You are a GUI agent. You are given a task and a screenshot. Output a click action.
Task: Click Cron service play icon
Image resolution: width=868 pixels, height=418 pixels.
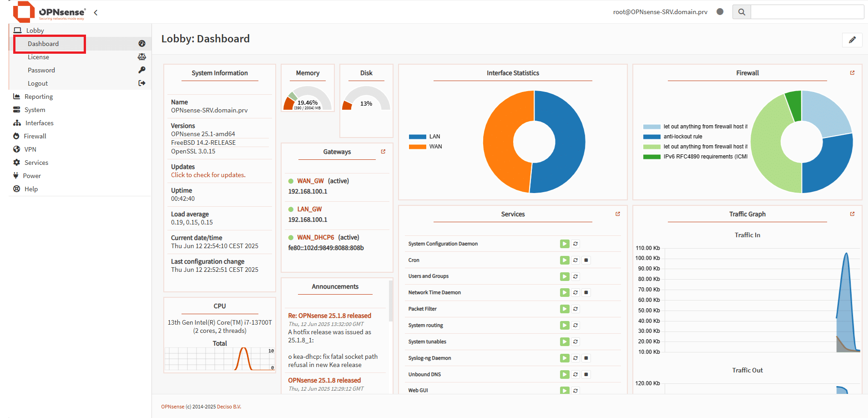click(x=565, y=260)
